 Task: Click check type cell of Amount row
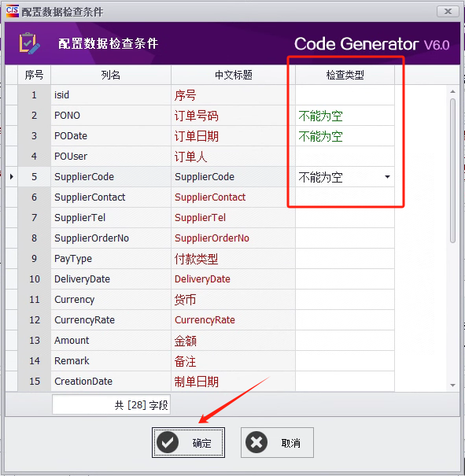345,341
